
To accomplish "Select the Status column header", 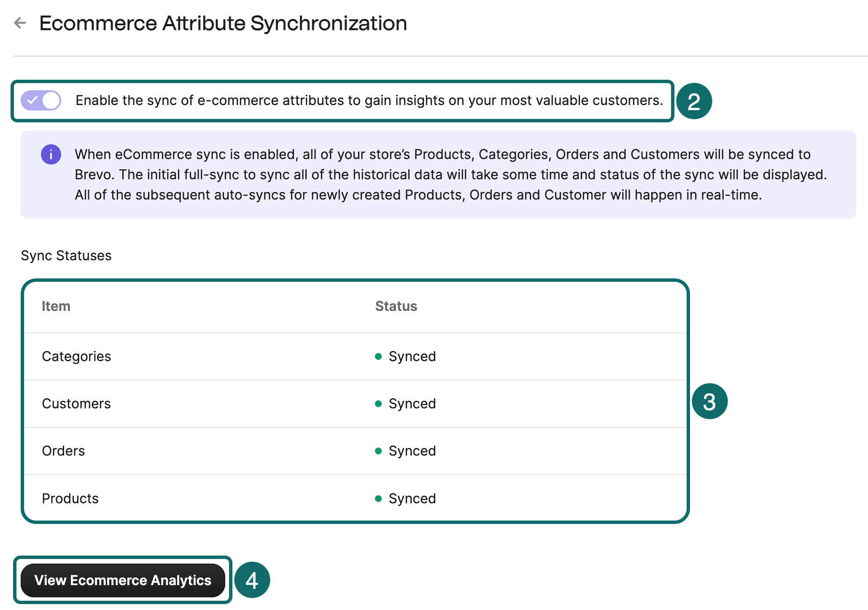I will click(396, 307).
